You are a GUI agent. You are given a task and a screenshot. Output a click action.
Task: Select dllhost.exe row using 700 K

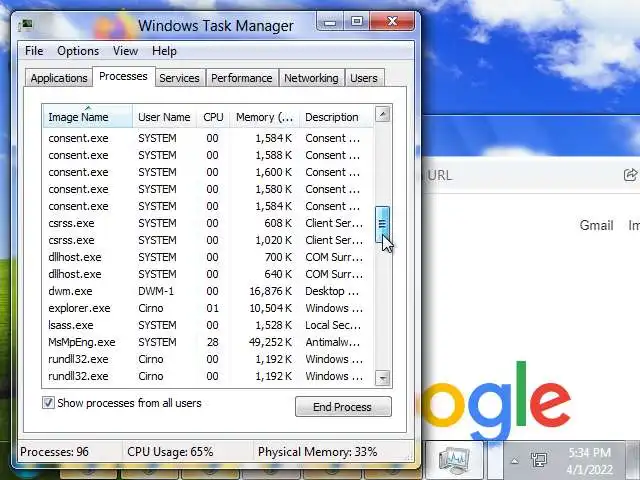pyautogui.click(x=208, y=257)
